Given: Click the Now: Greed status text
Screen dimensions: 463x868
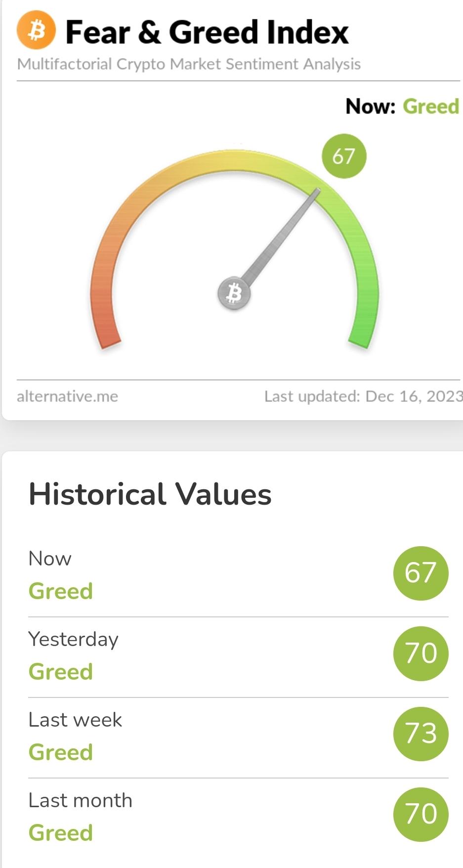Looking at the screenshot, I should click(402, 106).
